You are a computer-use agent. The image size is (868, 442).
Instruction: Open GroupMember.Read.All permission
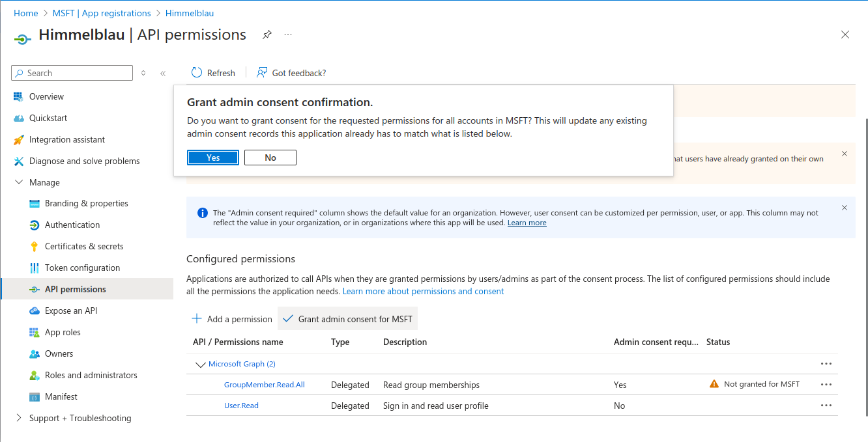(x=265, y=385)
